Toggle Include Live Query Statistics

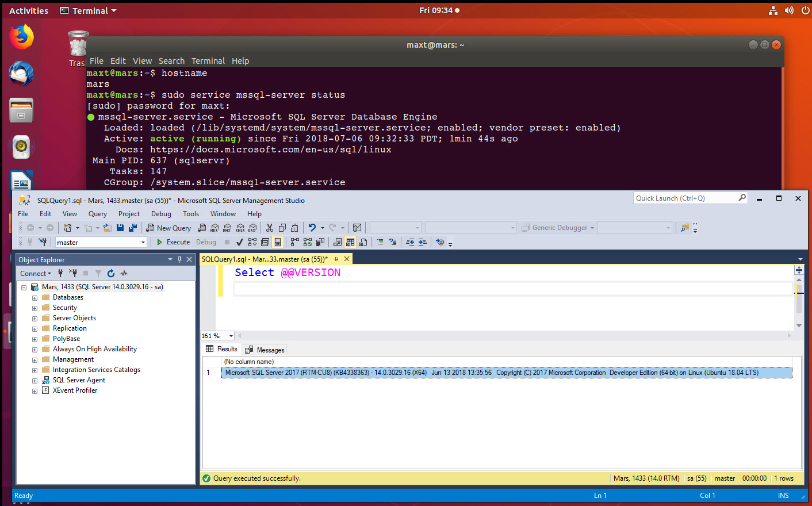[x=307, y=242]
